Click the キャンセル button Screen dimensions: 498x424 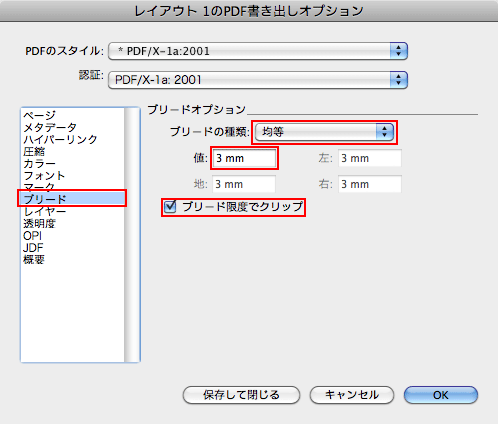[x=352, y=395]
